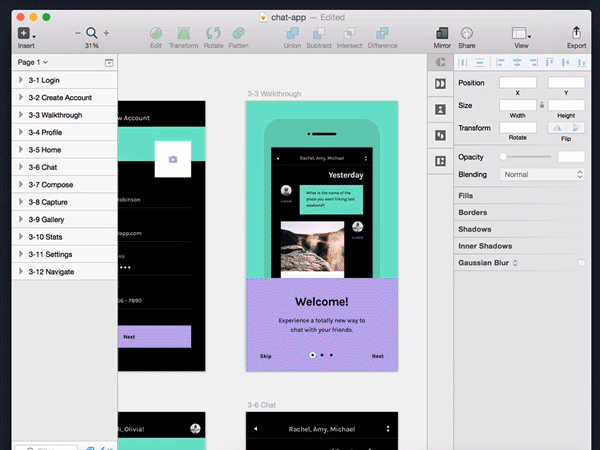Select the 3-10 Stats artboard

46,236
